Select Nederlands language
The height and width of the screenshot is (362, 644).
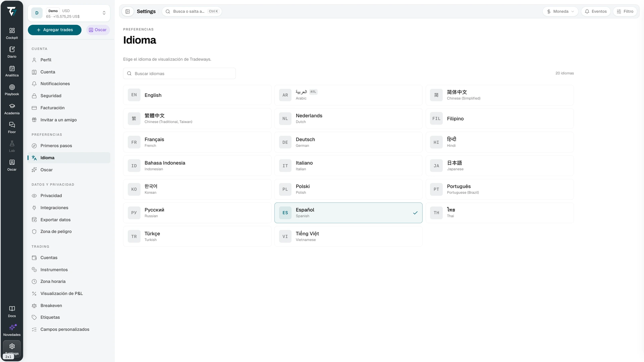pos(348,119)
